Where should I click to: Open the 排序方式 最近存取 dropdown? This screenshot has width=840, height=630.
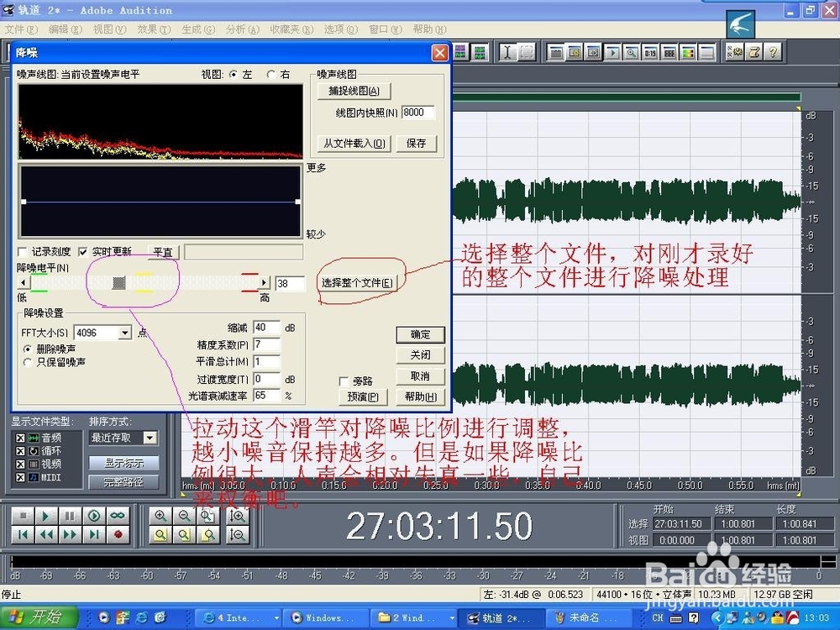coord(150,438)
